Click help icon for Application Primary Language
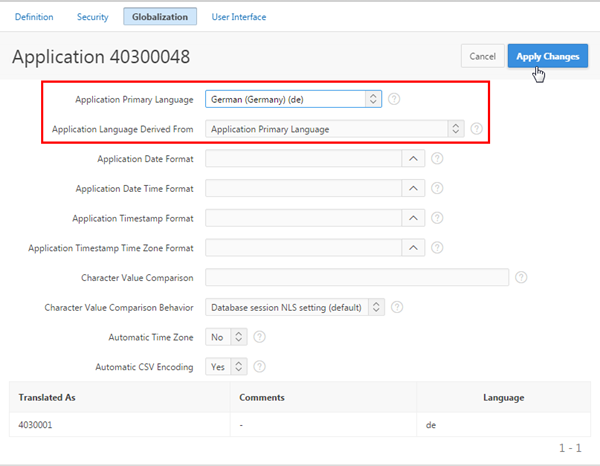Image resolution: width=600 pixels, height=466 pixels. pyautogui.click(x=395, y=99)
